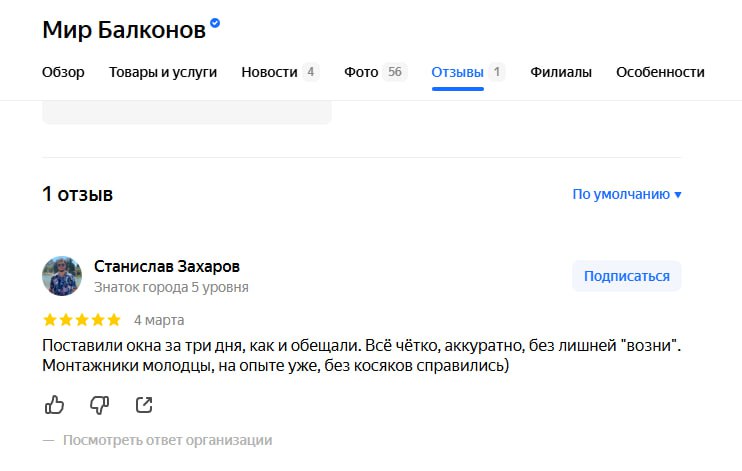Open Станислав Захаров's profile name link
742x471 pixels.
point(167,267)
